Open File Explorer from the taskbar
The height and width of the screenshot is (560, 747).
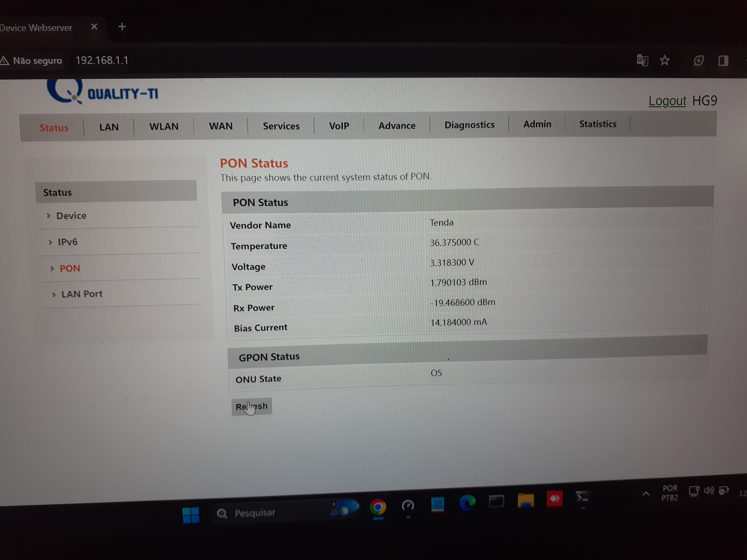[526, 500]
